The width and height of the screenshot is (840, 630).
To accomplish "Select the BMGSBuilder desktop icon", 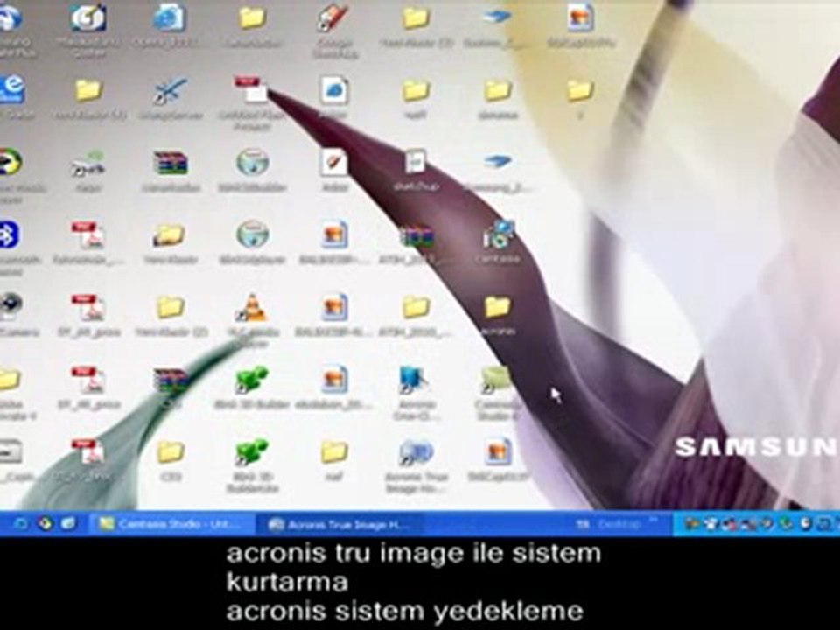I will pyautogui.click(x=252, y=163).
